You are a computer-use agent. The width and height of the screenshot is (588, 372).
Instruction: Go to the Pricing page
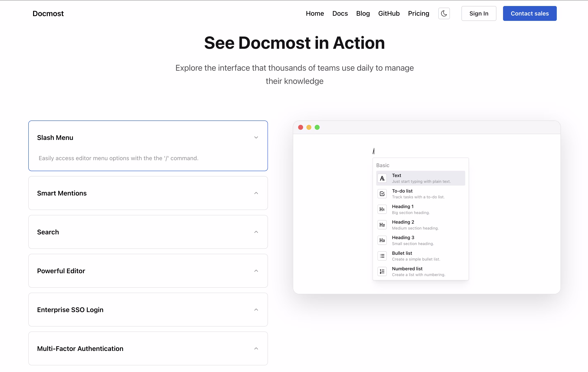pos(418,13)
